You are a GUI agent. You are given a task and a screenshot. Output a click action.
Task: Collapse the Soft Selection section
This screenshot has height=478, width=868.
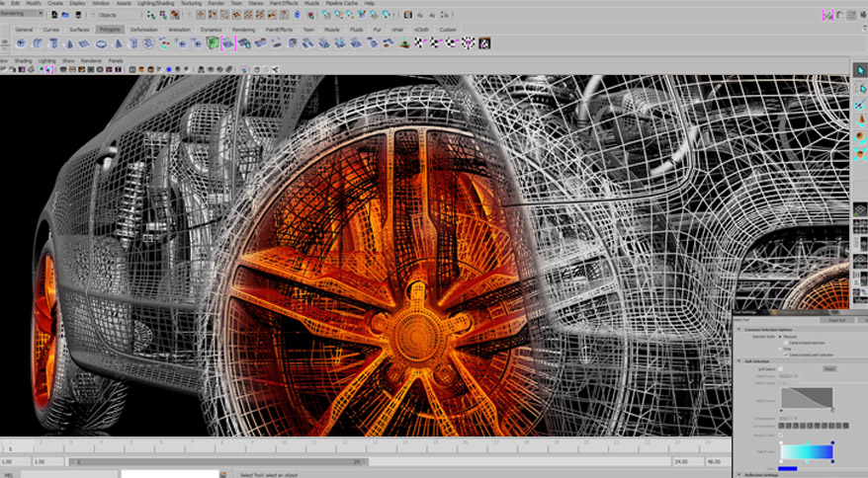point(738,360)
